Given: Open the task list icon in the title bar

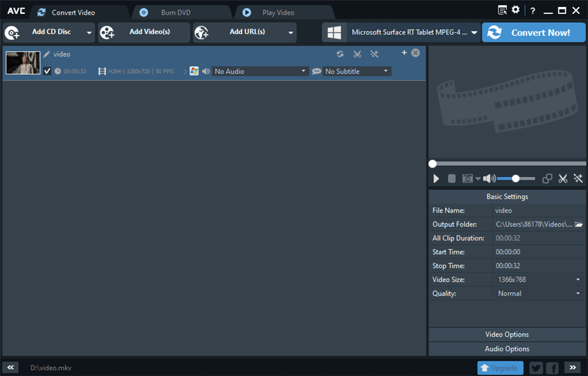Looking at the screenshot, I should point(502,10).
